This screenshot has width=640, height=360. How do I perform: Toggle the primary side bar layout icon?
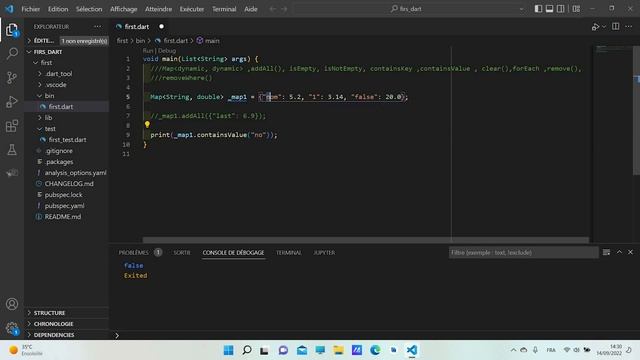point(538,9)
